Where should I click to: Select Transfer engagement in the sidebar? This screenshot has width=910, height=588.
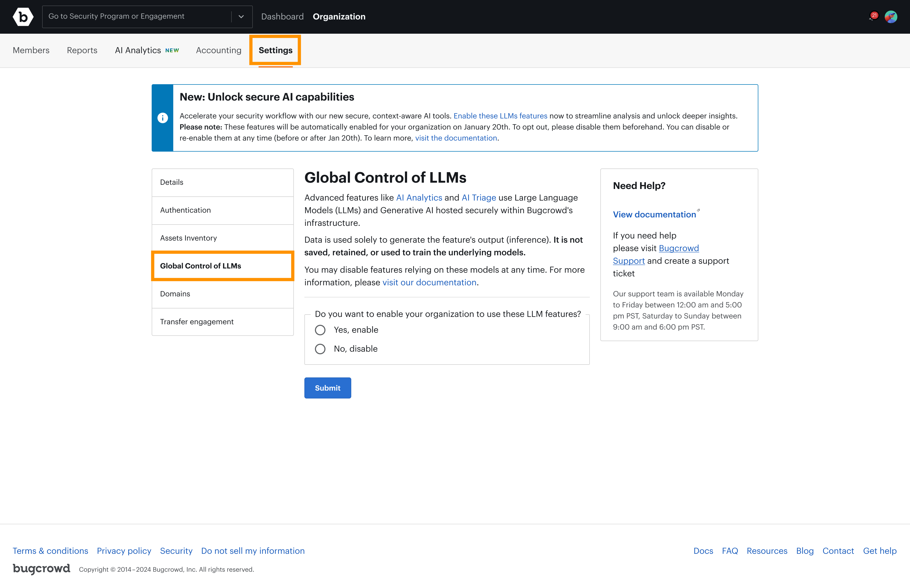[x=197, y=321]
